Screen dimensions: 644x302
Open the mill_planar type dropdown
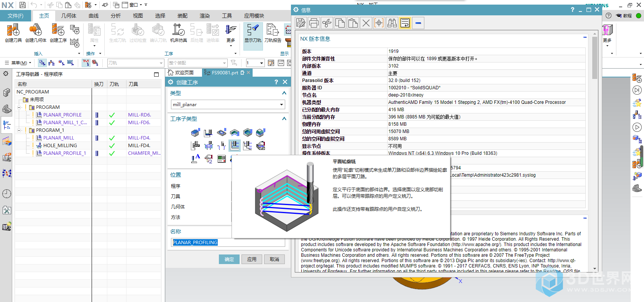(x=281, y=105)
